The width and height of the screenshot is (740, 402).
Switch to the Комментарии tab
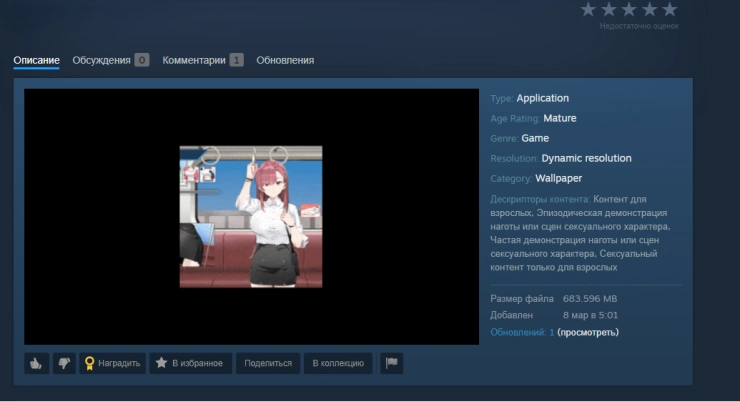[203, 60]
